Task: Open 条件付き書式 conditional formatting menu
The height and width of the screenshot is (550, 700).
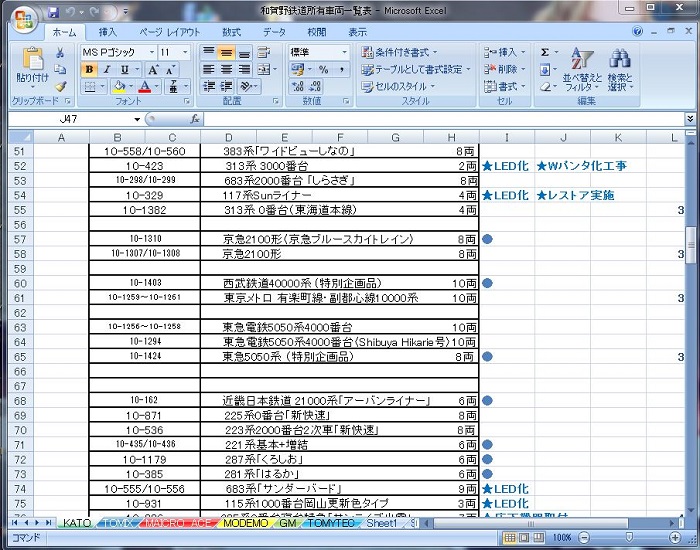Action: tap(399, 52)
